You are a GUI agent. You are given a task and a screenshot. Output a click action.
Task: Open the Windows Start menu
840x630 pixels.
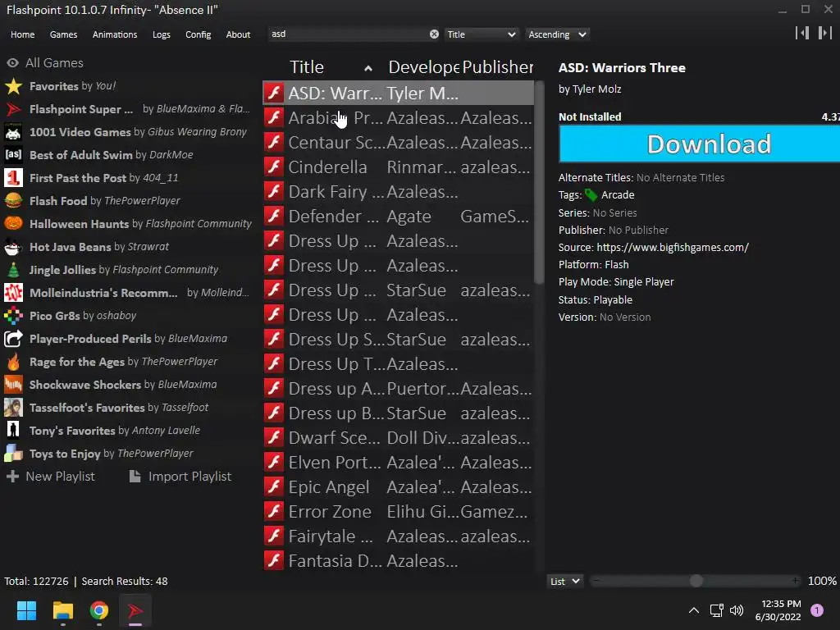[x=26, y=610]
